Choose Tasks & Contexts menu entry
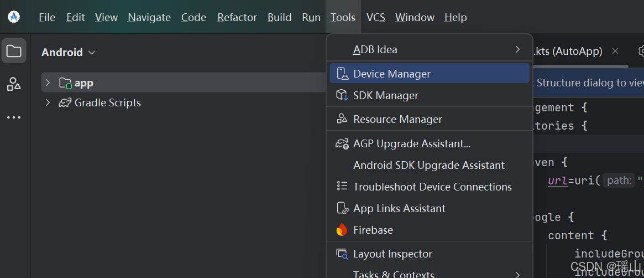This screenshot has width=644, height=278. click(429, 274)
